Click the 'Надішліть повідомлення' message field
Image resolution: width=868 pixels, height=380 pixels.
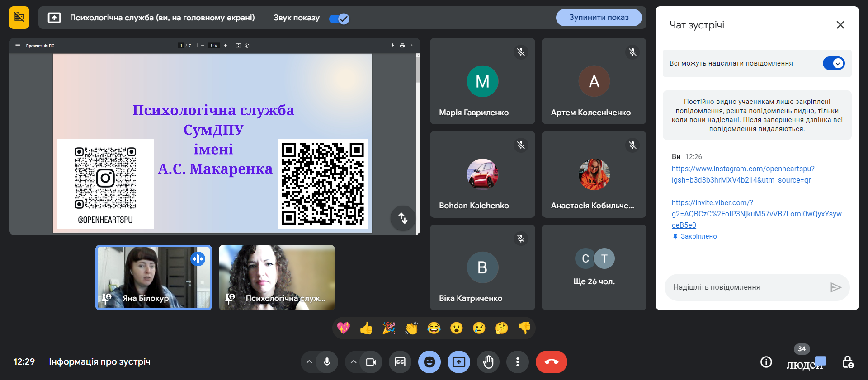(x=746, y=287)
